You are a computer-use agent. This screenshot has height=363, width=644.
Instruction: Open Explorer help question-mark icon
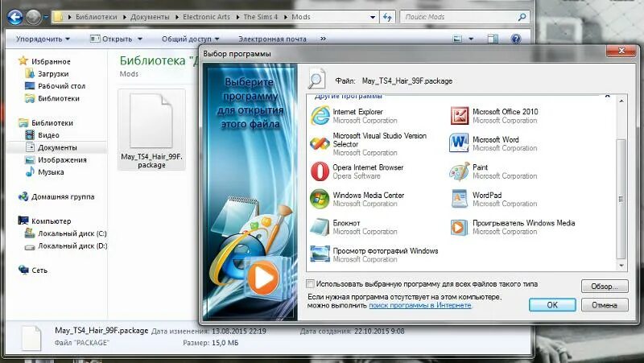(516, 39)
